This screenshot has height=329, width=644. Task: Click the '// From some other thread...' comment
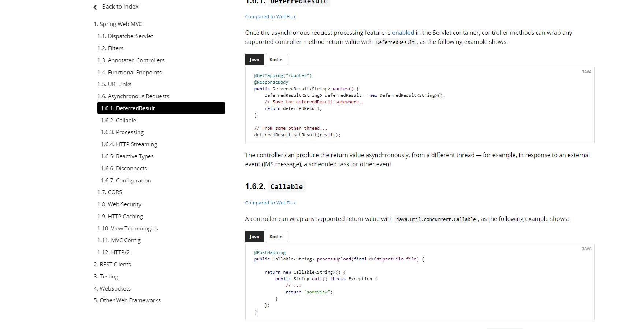[291, 129]
